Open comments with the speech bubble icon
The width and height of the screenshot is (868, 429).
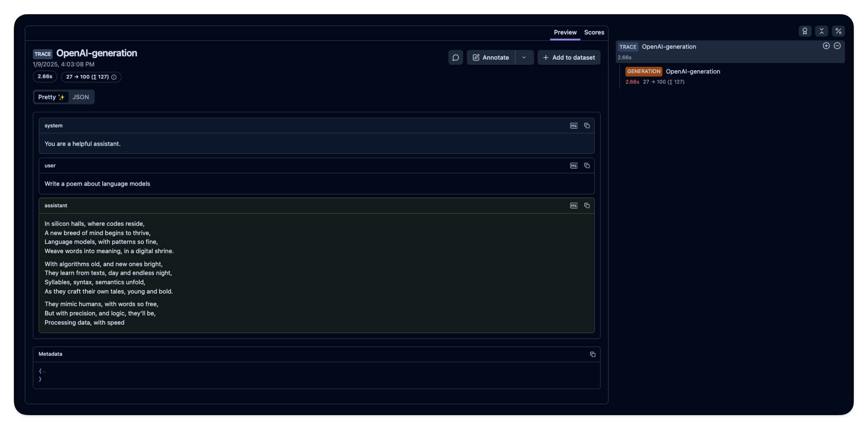(x=455, y=57)
